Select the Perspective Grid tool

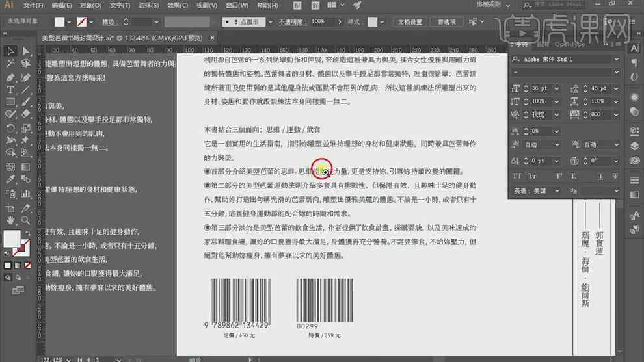[x=25, y=153]
